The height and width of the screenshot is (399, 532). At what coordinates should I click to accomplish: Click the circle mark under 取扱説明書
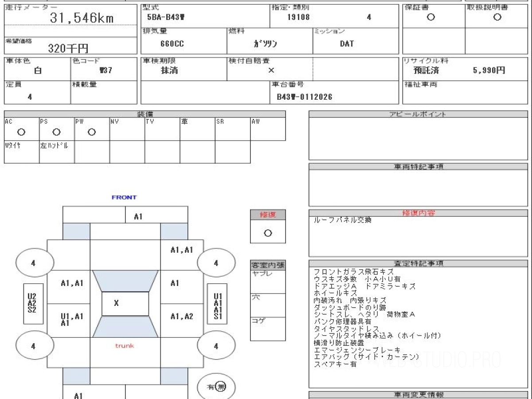click(x=497, y=17)
